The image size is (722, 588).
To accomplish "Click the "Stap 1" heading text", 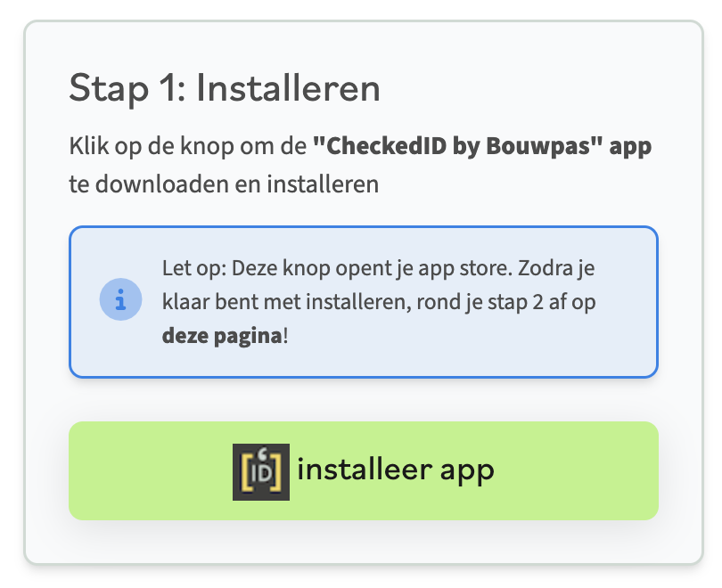I will pyautogui.click(x=125, y=88).
